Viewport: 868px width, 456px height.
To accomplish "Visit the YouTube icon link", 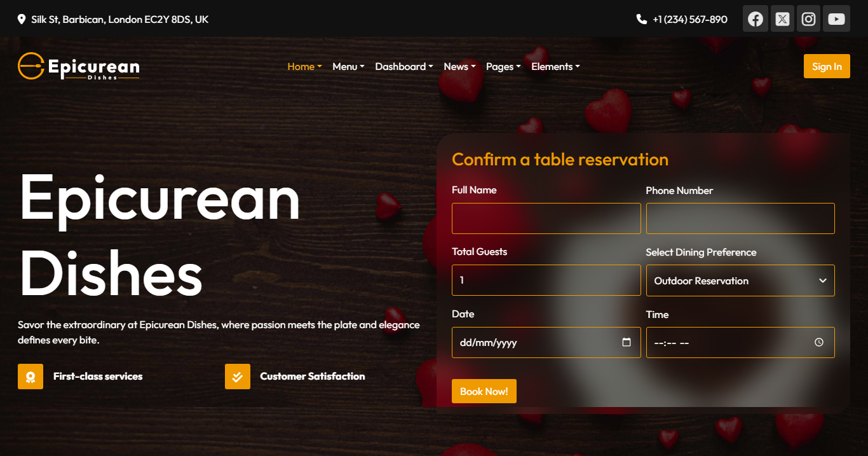I will (x=836, y=19).
